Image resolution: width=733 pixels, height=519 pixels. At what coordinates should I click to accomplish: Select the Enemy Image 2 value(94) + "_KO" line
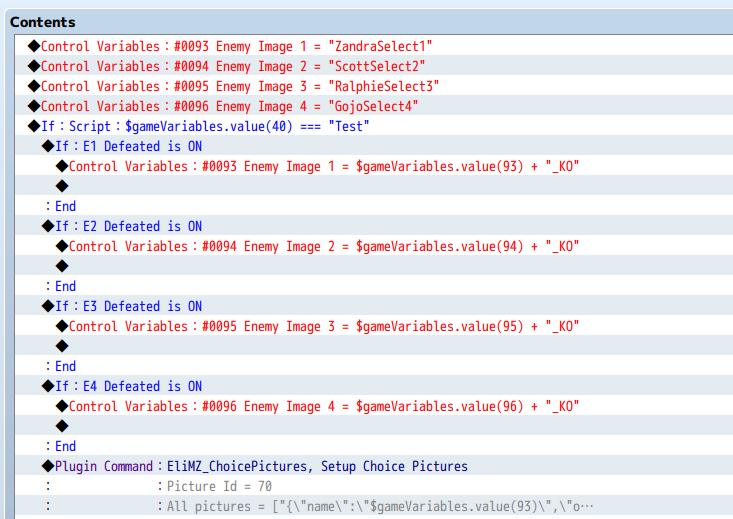[x=374, y=246]
